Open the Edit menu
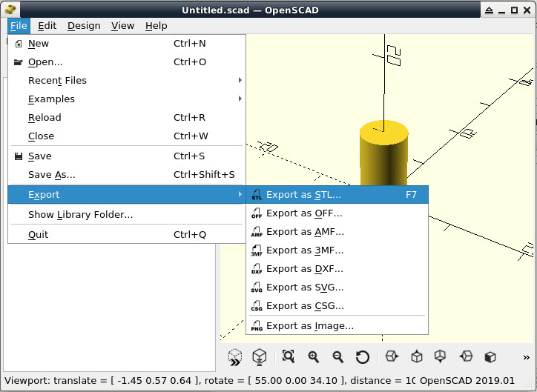 click(x=47, y=26)
